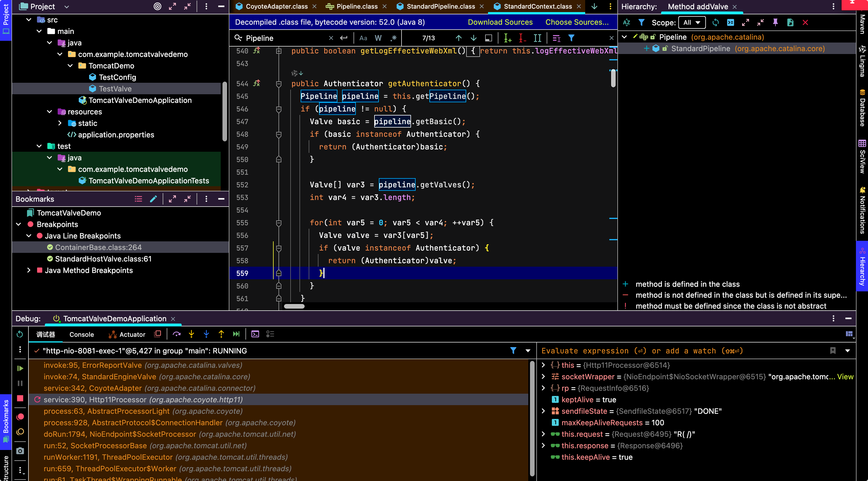868x481 pixels.
Task: Click the Step Over debug icon
Action: (176, 334)
